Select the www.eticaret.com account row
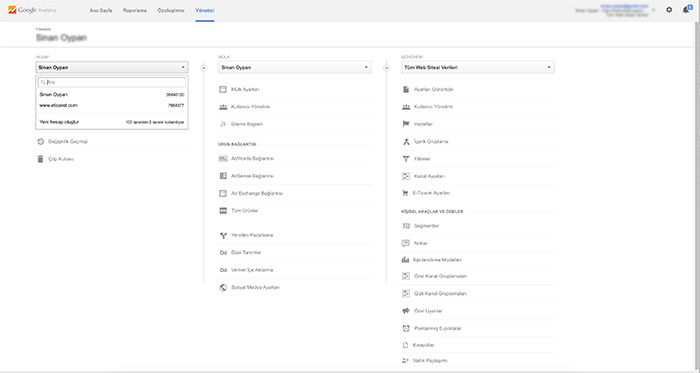 (112, 105)
